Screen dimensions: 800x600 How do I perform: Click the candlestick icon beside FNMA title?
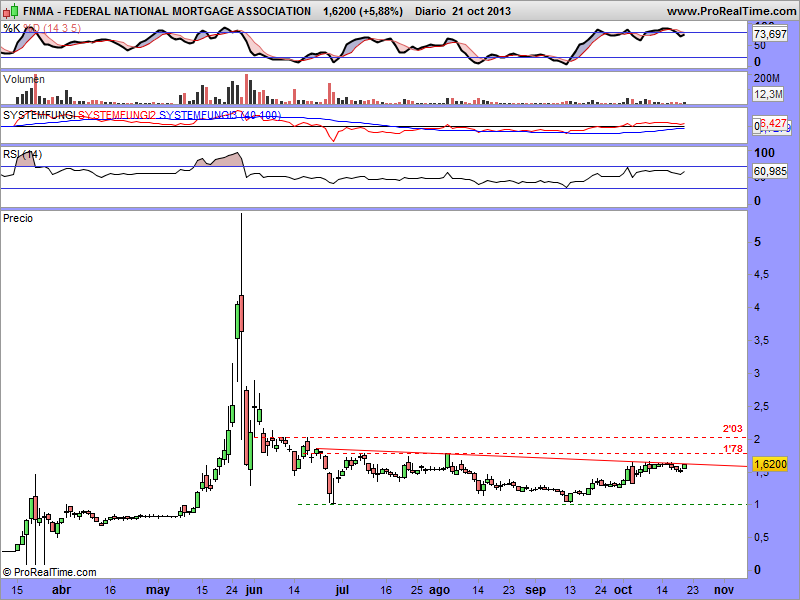click(11, 10)
